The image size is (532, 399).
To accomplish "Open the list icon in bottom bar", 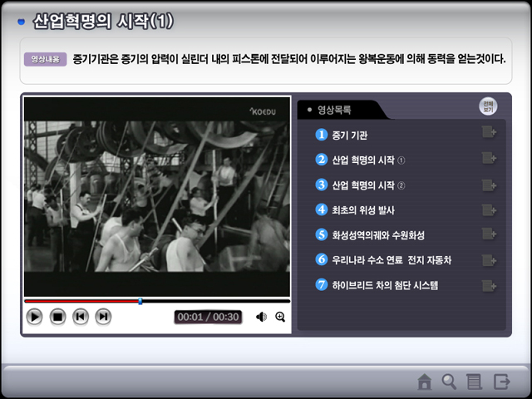I will pos(474,382).
